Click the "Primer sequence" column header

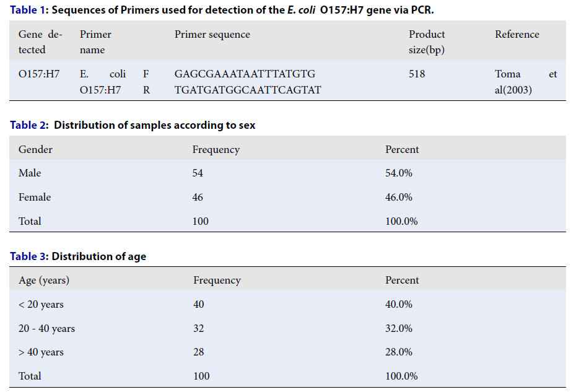(x=212, y=35)
